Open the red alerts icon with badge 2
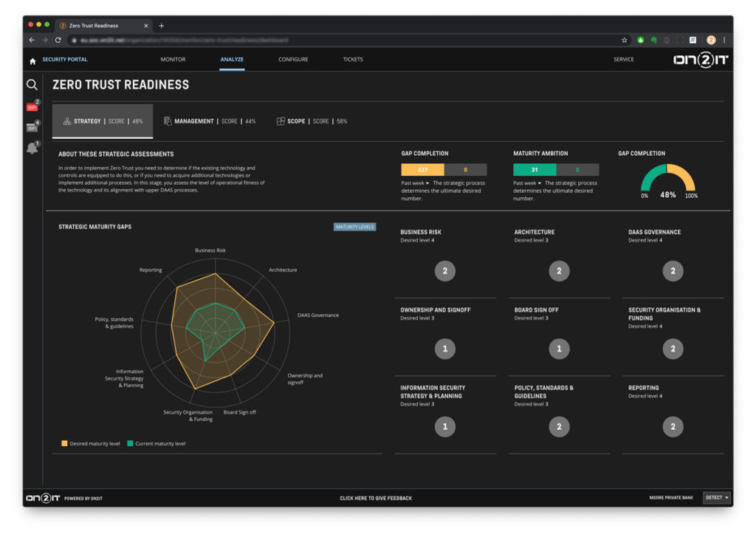Image resolution: width=756 pixels, height=537 pixels. [x=32, y=106]
